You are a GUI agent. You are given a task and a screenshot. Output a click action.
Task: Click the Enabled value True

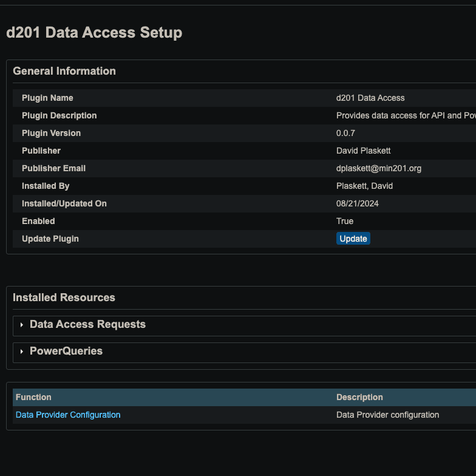pos(345,221)
